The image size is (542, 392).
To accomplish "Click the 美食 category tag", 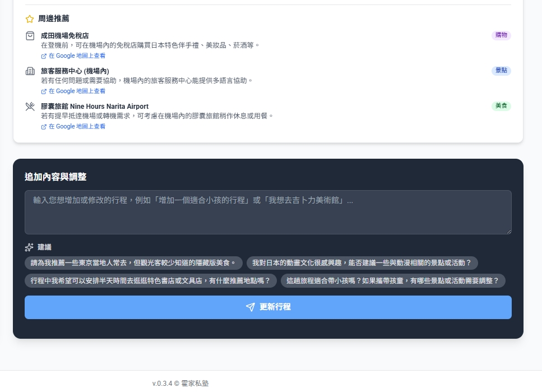I will coord(501,106).
